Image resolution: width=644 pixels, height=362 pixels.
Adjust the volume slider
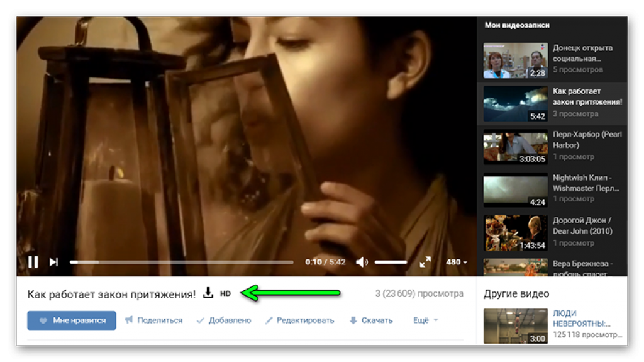[391, 262]
